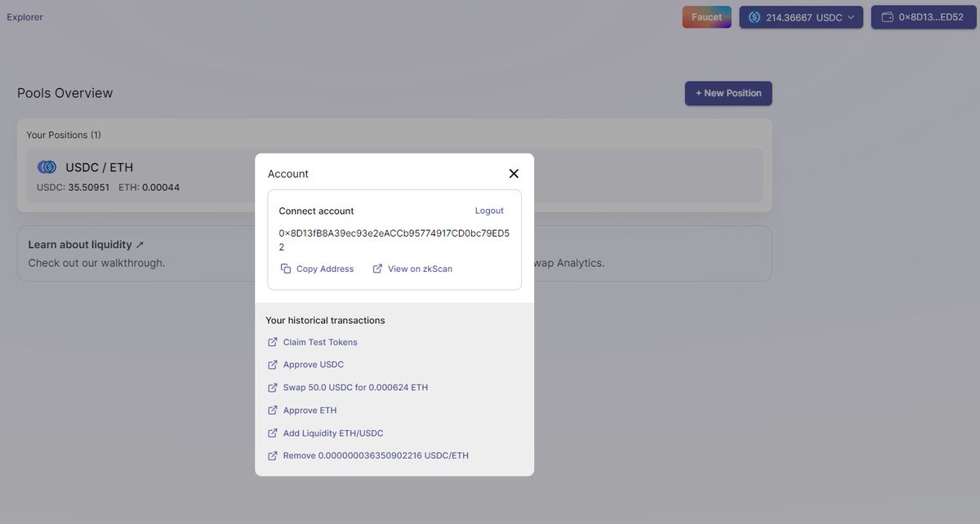Click the USDC: 35.50951 position value
This screenshot has height=524, width=980.
coord(73,187)
